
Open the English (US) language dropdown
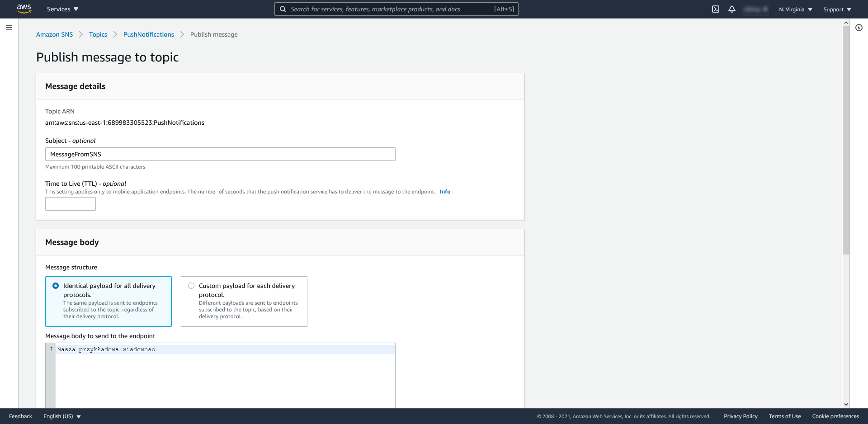[x=62, y=416]
